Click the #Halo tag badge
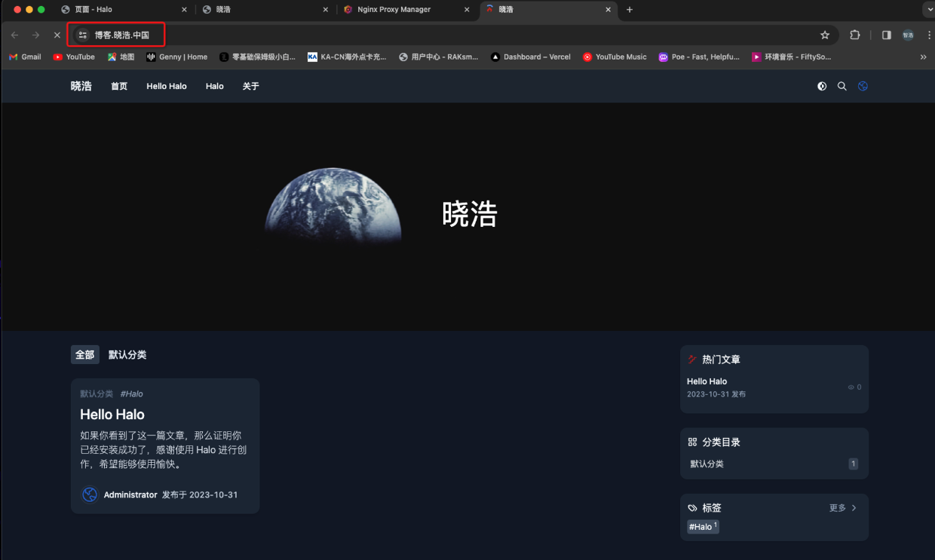This screenshot has height=560, width=935. click(703, 527)
